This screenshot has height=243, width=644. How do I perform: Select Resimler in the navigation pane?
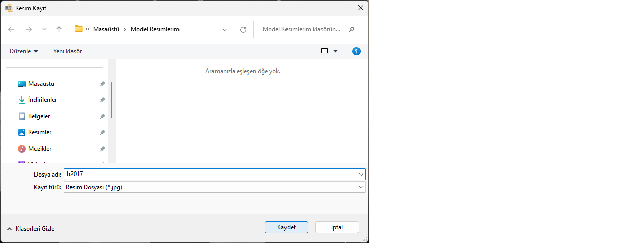pyautogui.click(x=40, y=132)
